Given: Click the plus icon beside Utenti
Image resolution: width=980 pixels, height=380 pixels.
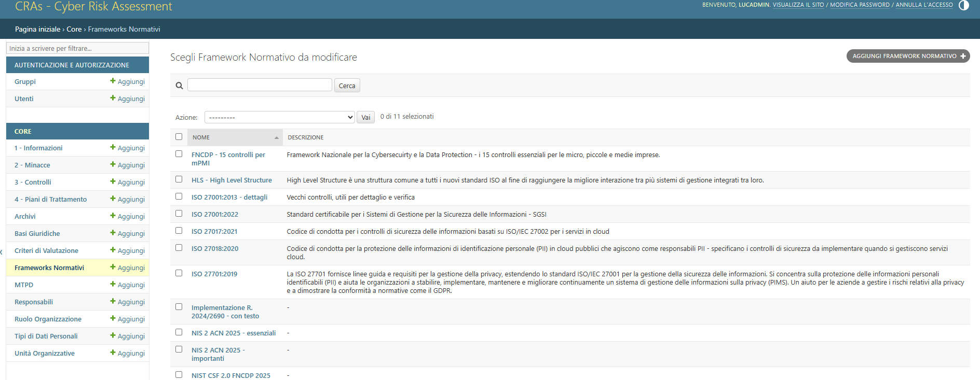Looking at the screenshot, I should click(x=113, y=98).
